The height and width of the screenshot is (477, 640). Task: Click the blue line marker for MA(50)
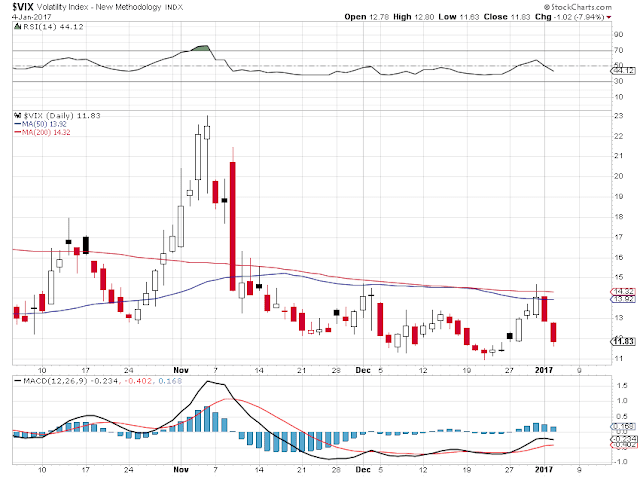point(18,124)
